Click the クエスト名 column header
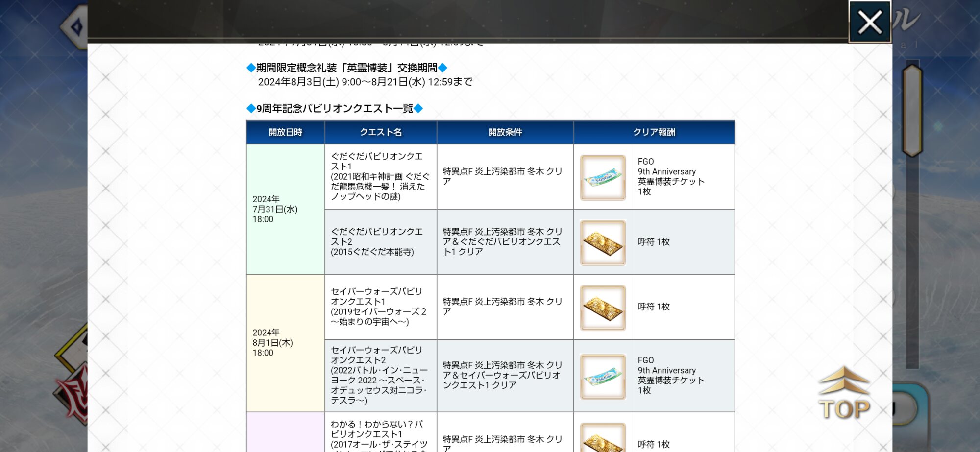Viewport: 980px width, 452px height. tap(381, 132)
